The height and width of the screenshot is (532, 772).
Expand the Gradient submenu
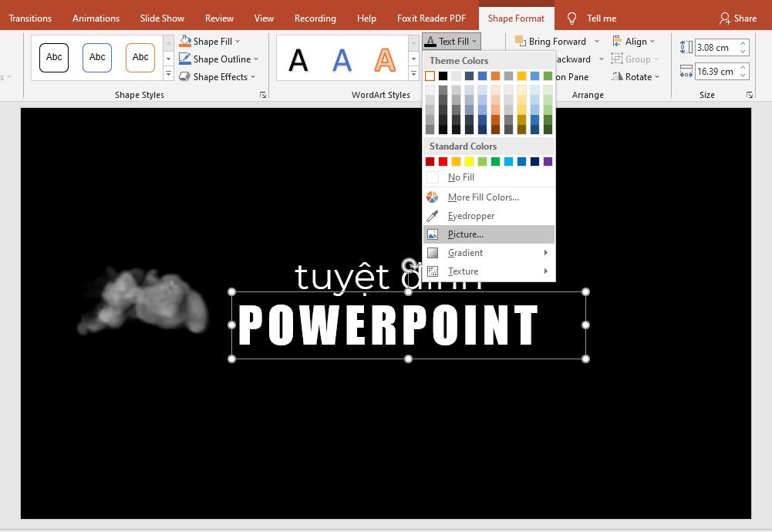[x=465, y=252]
